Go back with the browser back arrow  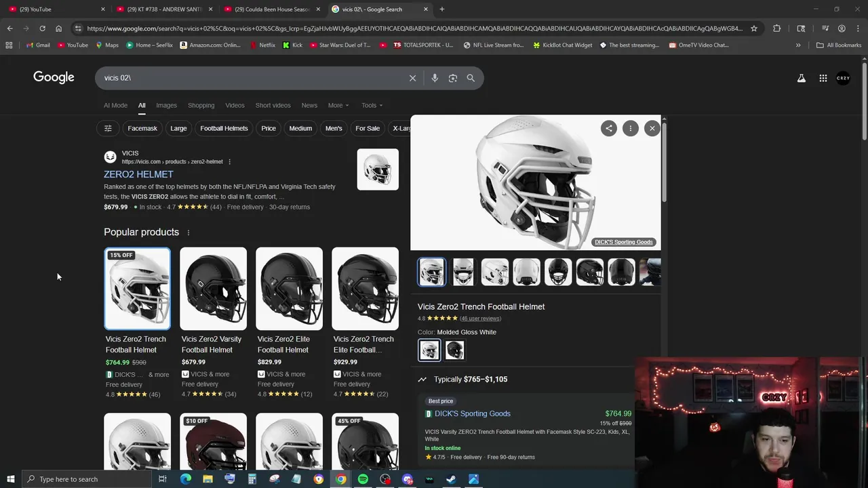9,28
